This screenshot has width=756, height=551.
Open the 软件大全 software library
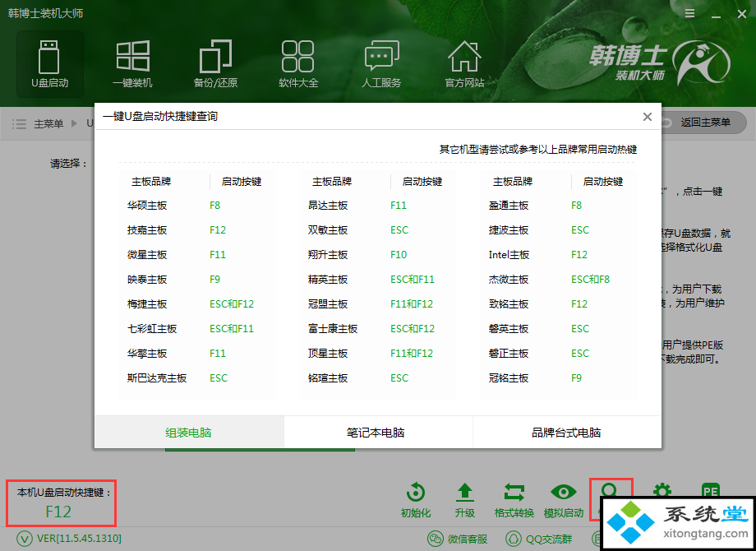[298, 64]
